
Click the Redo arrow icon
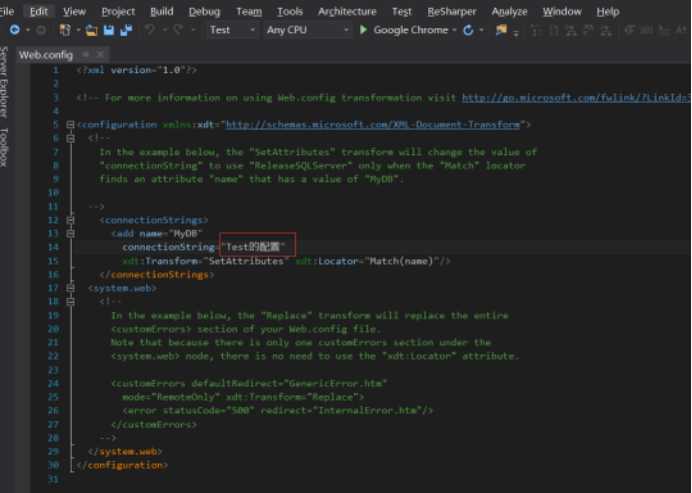178,30
